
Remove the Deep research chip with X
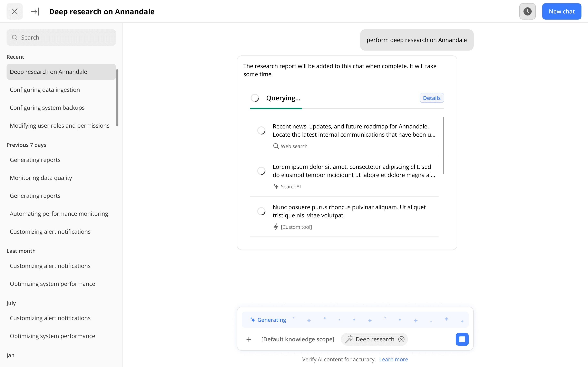pyautogui.click(x=401, y=339)
